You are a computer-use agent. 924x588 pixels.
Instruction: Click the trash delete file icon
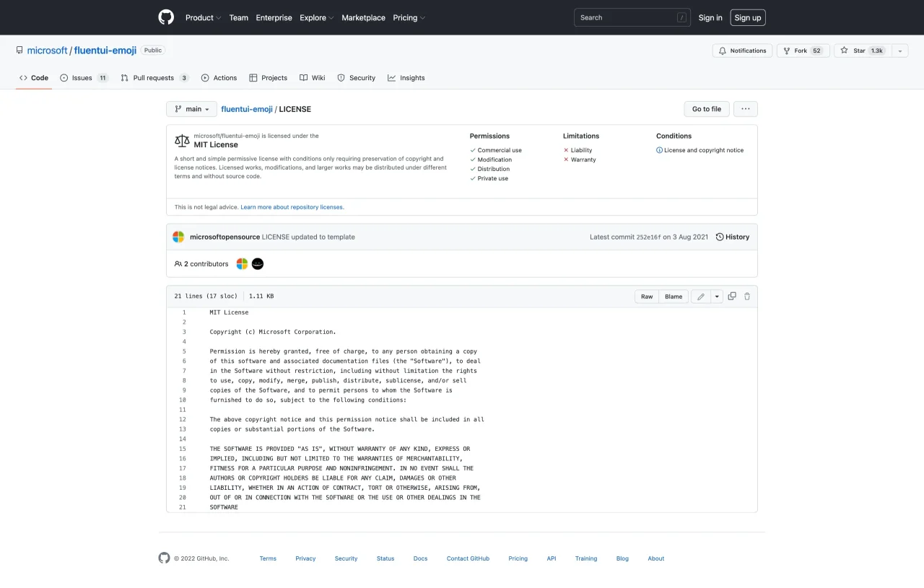(747, 297)
